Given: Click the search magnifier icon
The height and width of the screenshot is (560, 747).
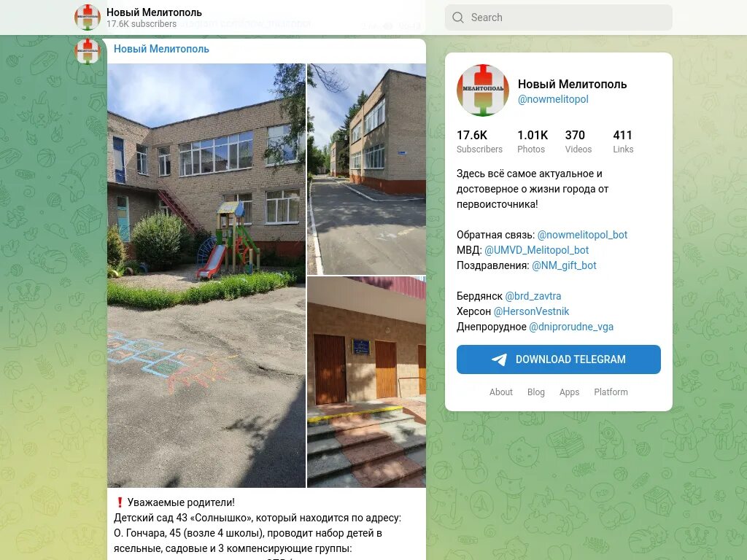Looking at the screenshot, I should [x=458, y=17].
